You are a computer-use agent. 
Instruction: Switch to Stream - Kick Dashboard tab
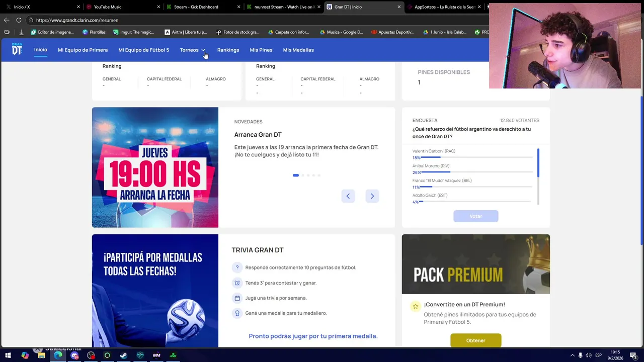(203, 7)
